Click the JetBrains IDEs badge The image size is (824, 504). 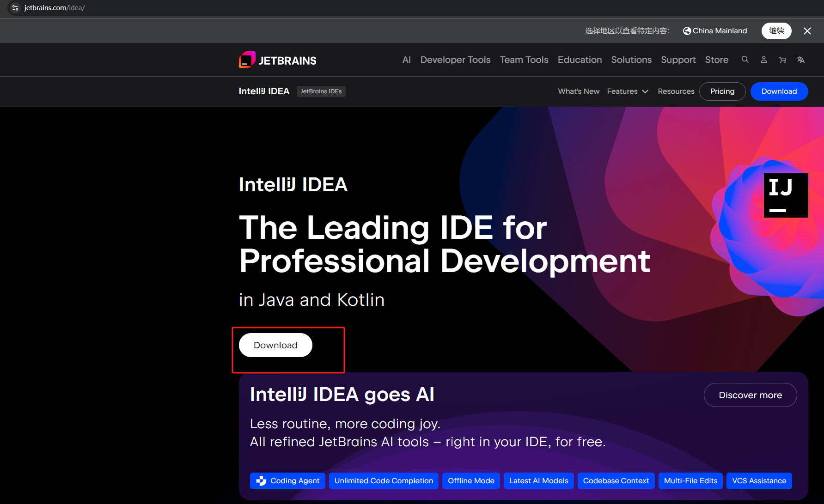pos(321,91)
